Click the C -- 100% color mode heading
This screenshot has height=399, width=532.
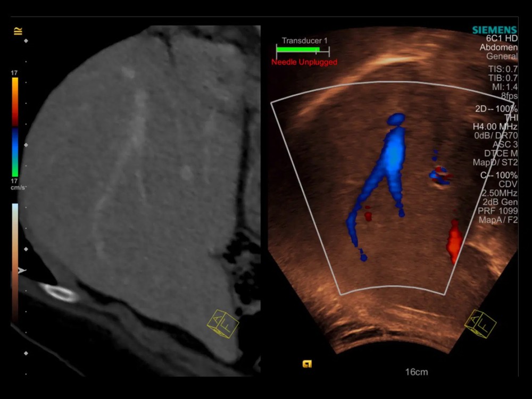[498, 175]
